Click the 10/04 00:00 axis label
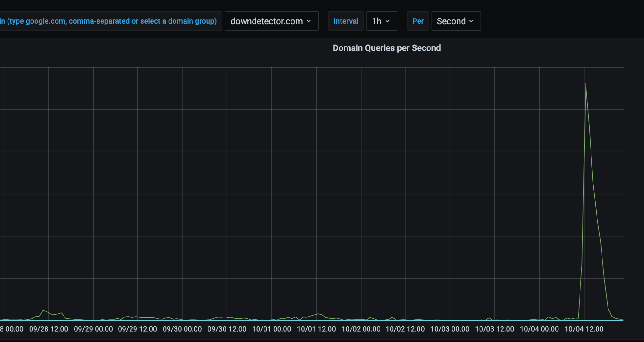The width and height of the screenshot is (644, 342). click(x=539, y=329)
